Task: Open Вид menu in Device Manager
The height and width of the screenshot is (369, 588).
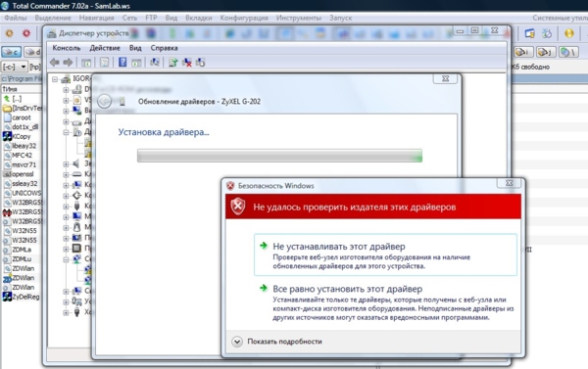Action: pos(135,48)
